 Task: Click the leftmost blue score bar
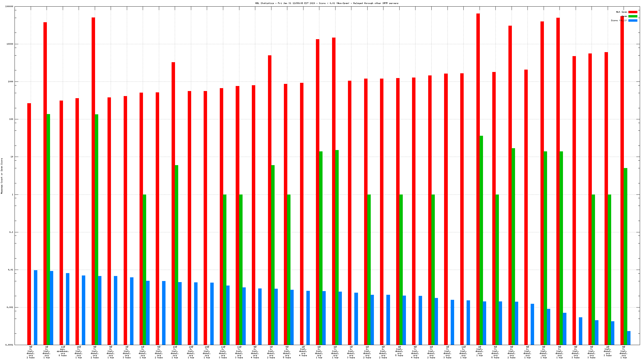35,307
